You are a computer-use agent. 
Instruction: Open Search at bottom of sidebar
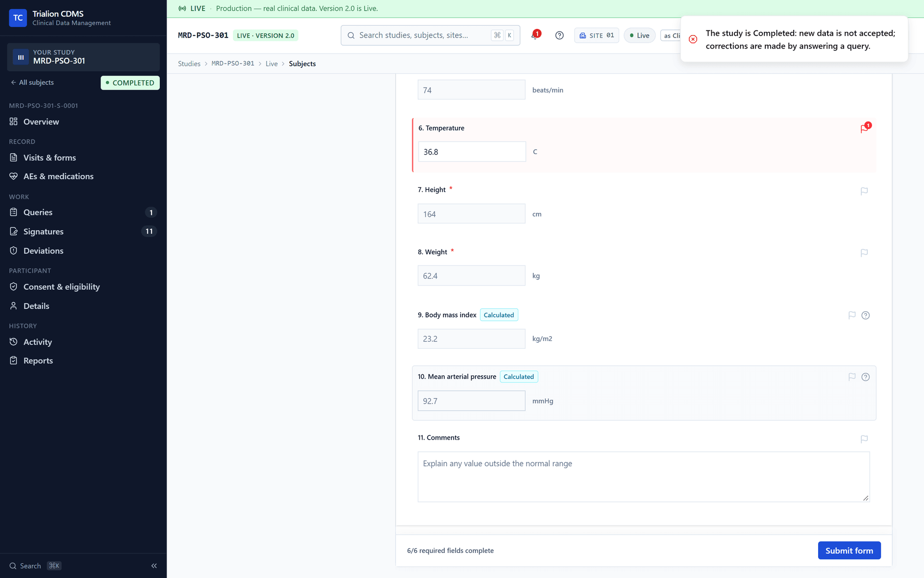(36, 565)
